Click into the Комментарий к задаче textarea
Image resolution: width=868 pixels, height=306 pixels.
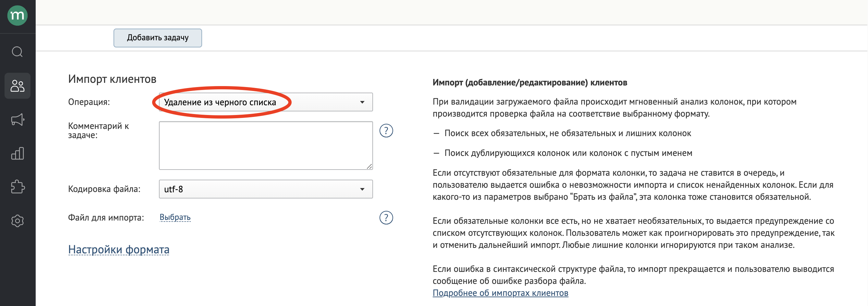click(x=266, y=146)
